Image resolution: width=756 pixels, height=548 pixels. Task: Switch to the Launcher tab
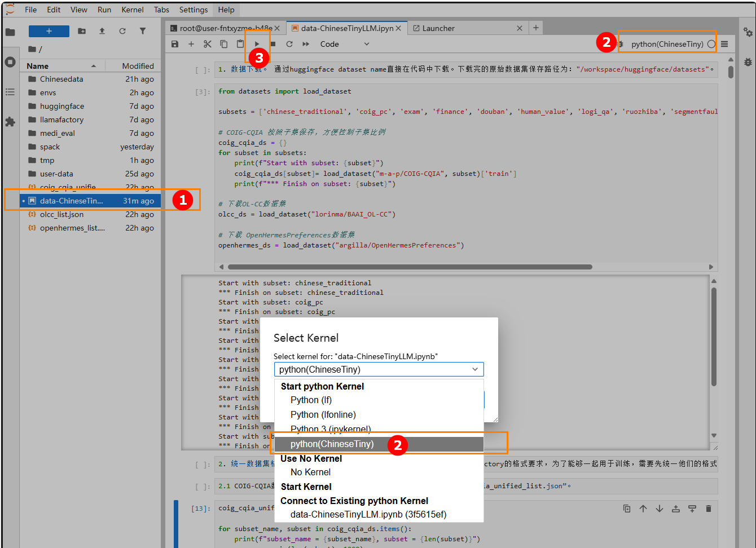(438, 28)
